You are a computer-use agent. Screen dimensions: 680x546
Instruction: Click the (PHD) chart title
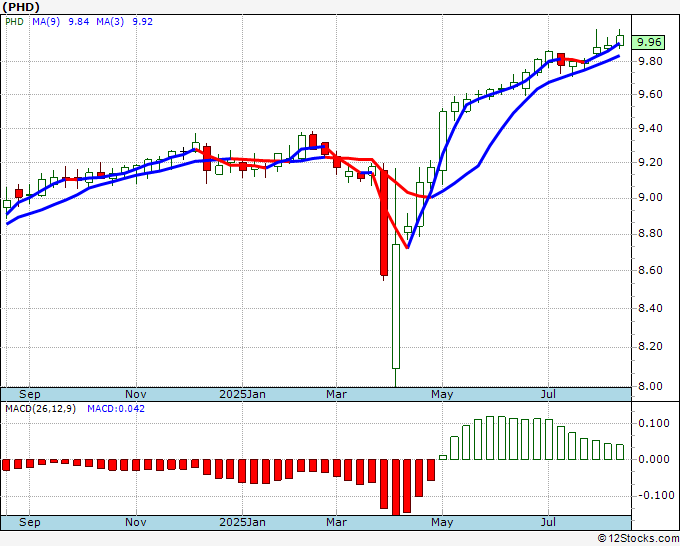point(20,7)
